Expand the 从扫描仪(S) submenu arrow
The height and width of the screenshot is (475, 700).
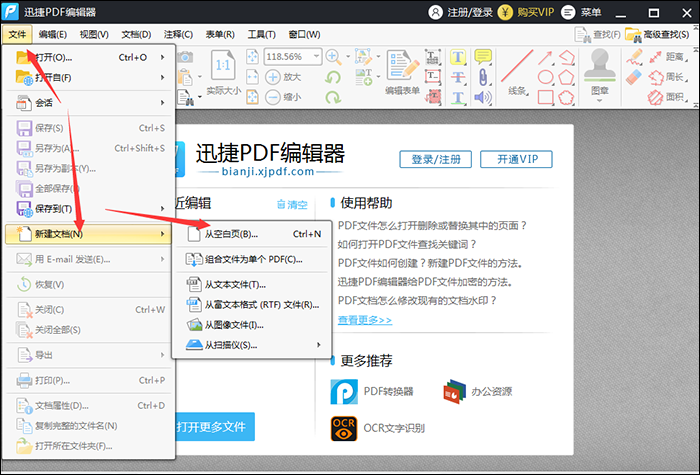pyautogui.click(x=318, y=345)
